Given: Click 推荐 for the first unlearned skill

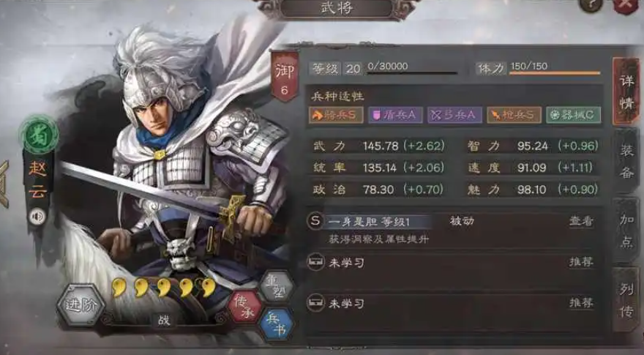Looking at the screenshot, I should pyautogui.click(x=581, y=262).
